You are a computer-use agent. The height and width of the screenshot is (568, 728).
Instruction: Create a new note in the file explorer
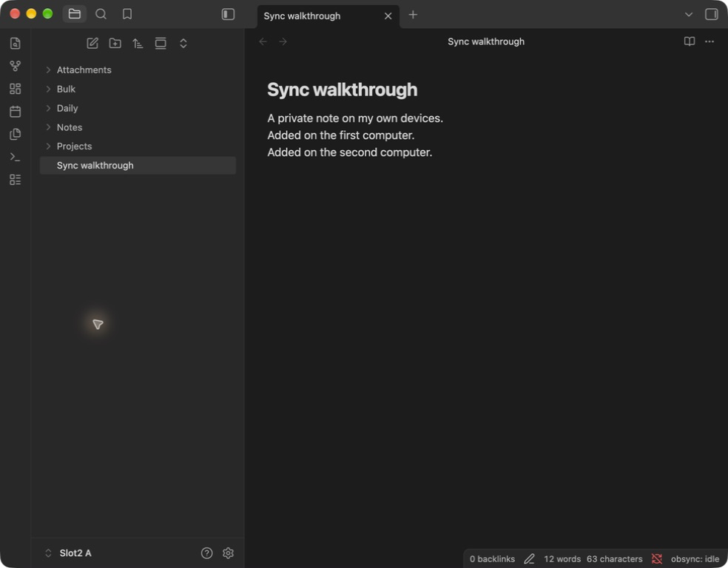point(92,44)
